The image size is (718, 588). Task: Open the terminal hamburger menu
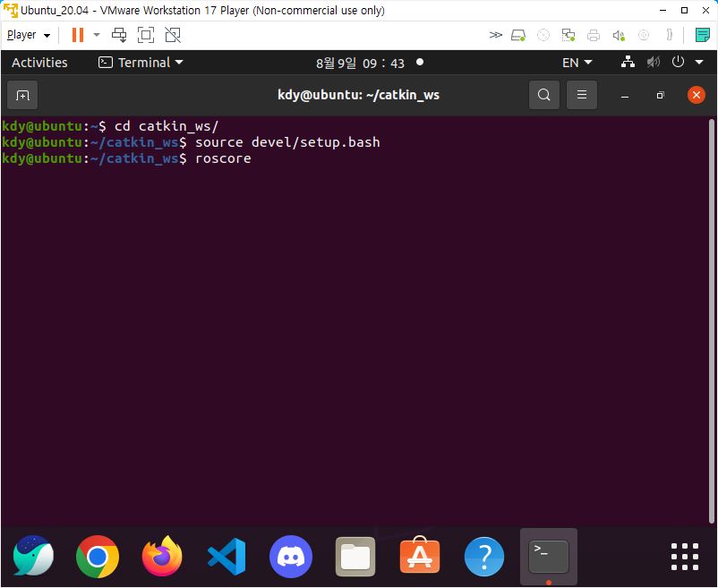pos(582,95)
